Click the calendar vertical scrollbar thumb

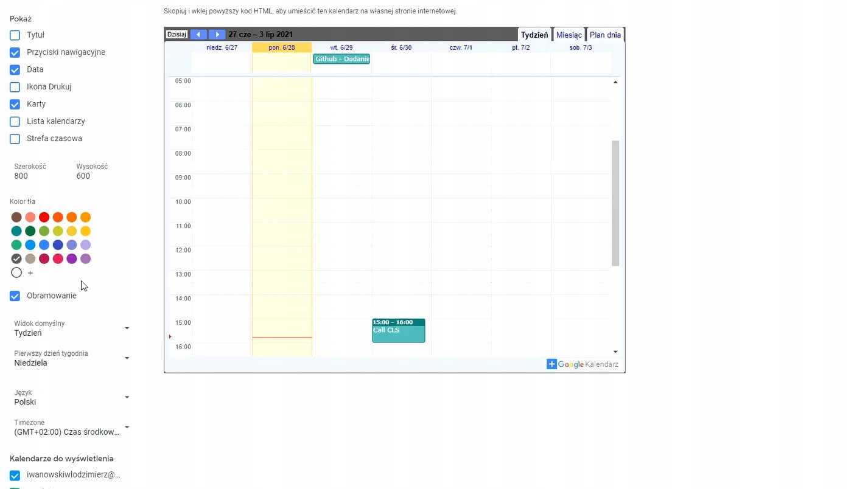pos(615,203)
